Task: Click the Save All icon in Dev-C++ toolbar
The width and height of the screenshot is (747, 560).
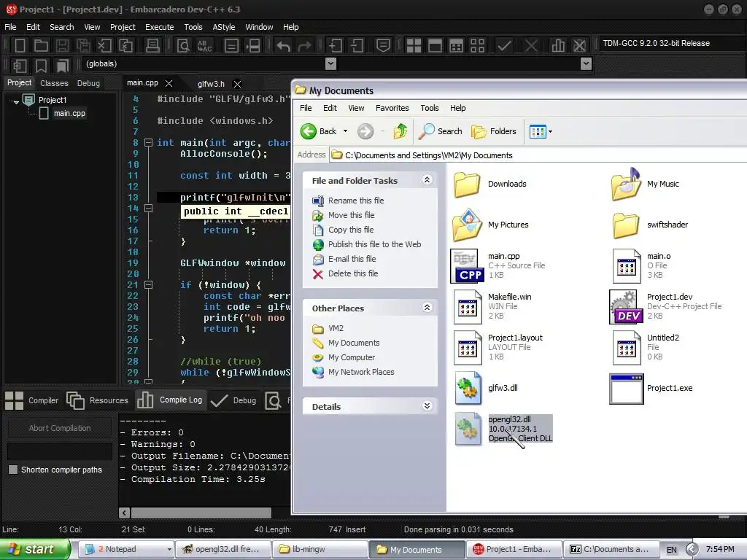Action: pos(83,46)
